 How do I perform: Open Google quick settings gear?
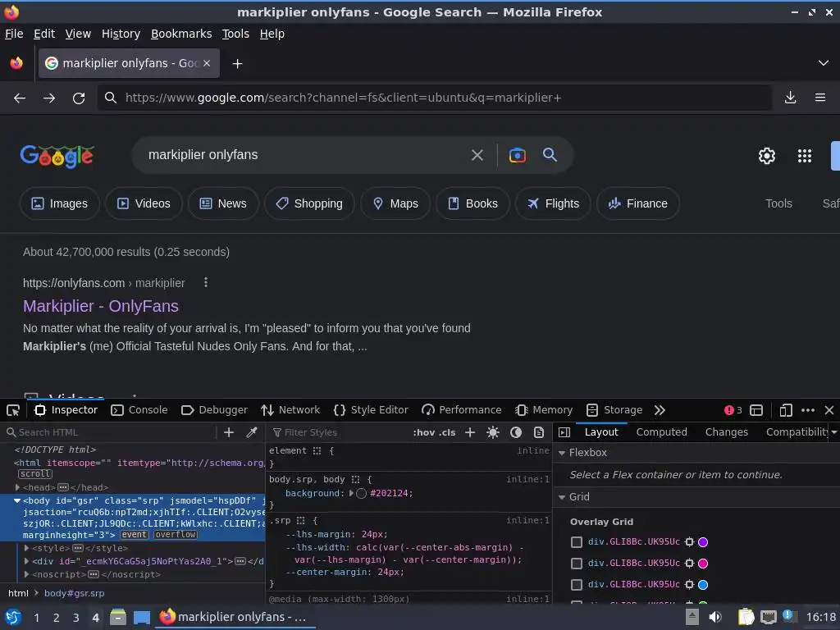(767, 156)
